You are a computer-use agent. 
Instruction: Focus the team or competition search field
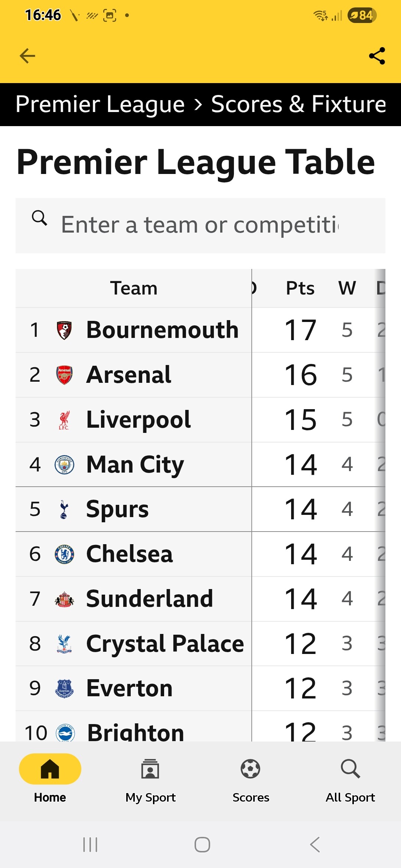point(200,225)
